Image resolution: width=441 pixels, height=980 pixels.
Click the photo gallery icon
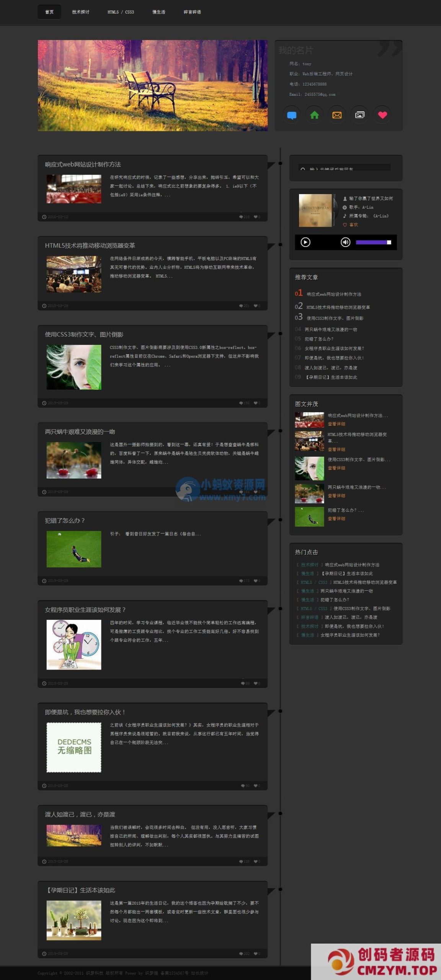point(360,115)
